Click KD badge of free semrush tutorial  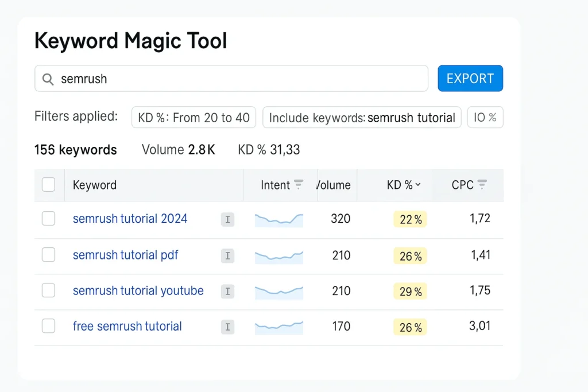pos(410,327)
